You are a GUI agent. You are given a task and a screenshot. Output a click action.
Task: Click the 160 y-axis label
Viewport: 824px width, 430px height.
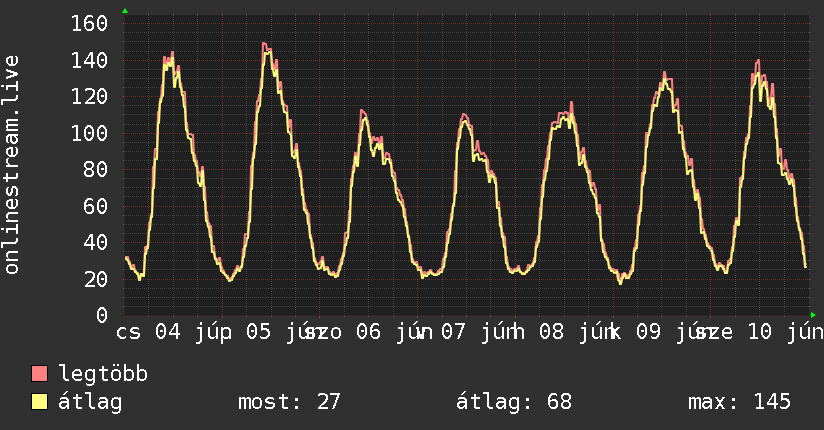pos(89,24)
